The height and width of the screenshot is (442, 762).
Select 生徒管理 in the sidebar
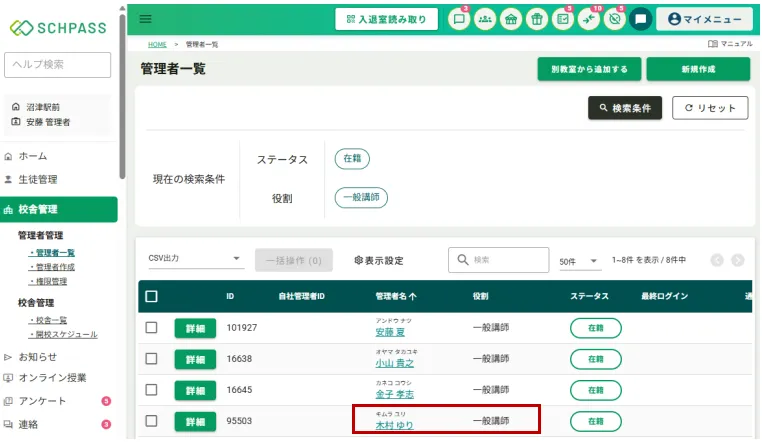tap(38, 180)
